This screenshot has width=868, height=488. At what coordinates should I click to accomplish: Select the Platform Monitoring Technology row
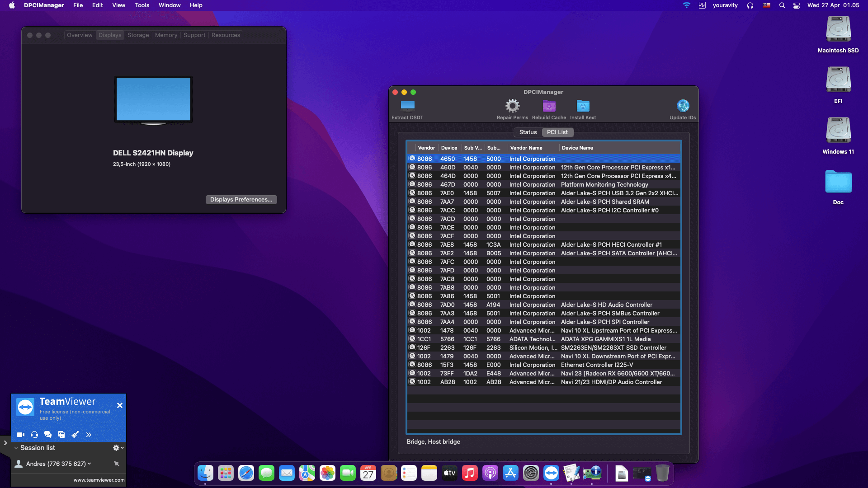(x=544, y=184)
